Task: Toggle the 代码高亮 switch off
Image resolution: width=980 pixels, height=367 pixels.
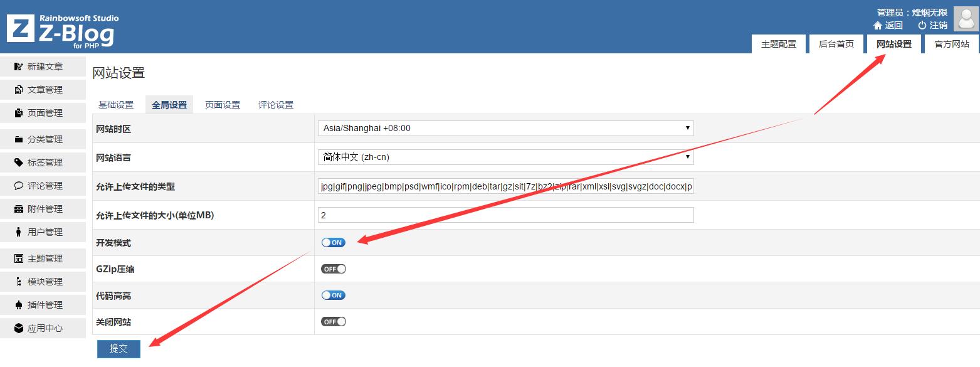Action: [x=333, y=295]
